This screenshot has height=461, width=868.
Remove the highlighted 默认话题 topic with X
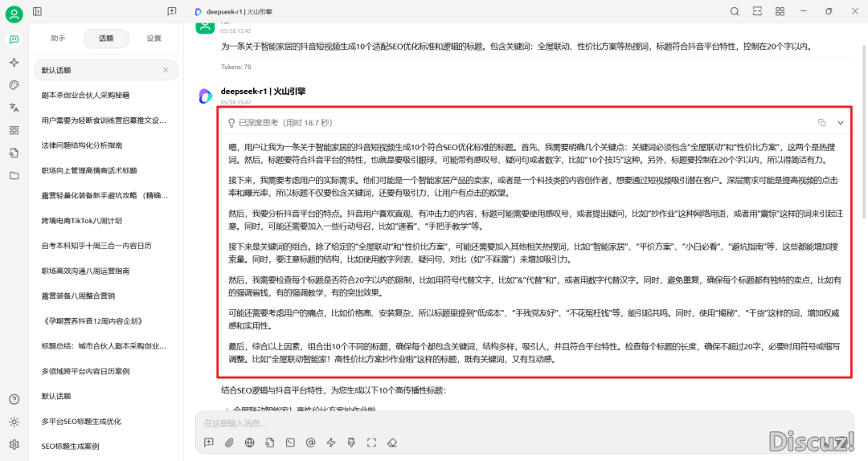point(166,70)
